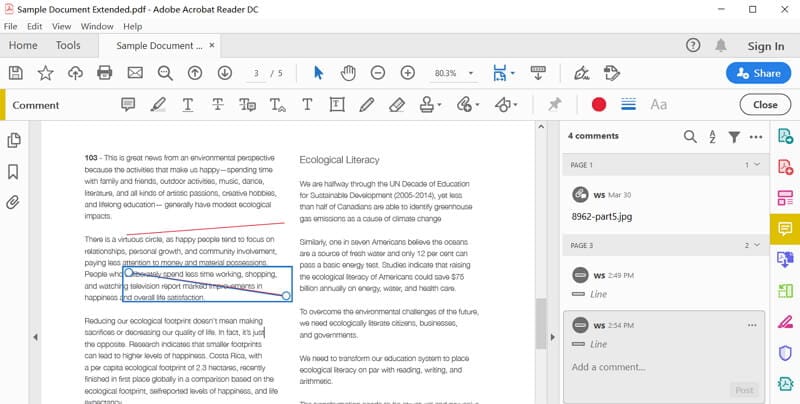Send file by email icon
Image resolution: width=800 pixels, height=404 pixels.
(x=135, y=73)
